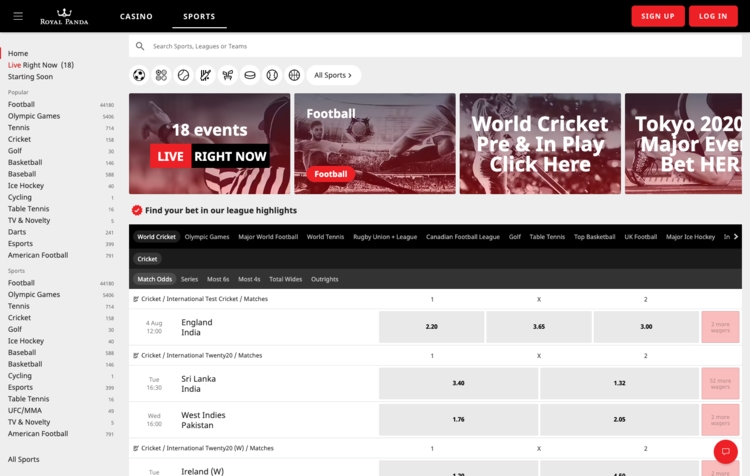Image resolution: width=750 pixels, height=476 pixels.
Task: Select the Olympic Games league tab
Action: (x=207, y=237)
